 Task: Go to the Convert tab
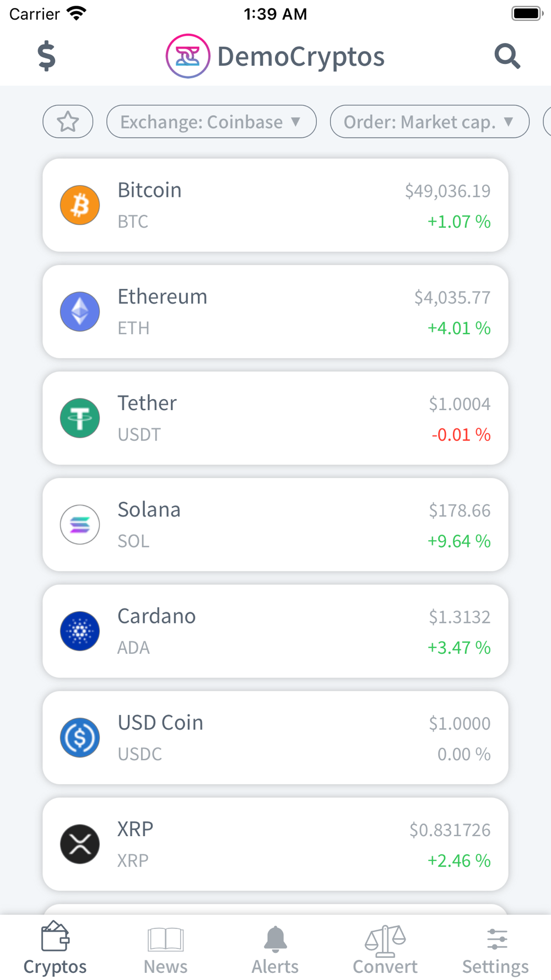point(385,949)
